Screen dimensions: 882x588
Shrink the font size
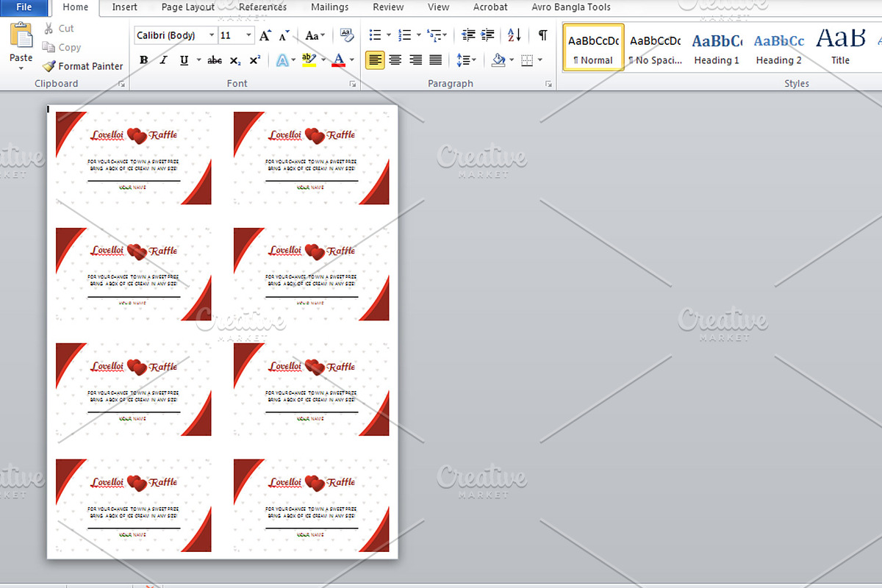[284, 35]
